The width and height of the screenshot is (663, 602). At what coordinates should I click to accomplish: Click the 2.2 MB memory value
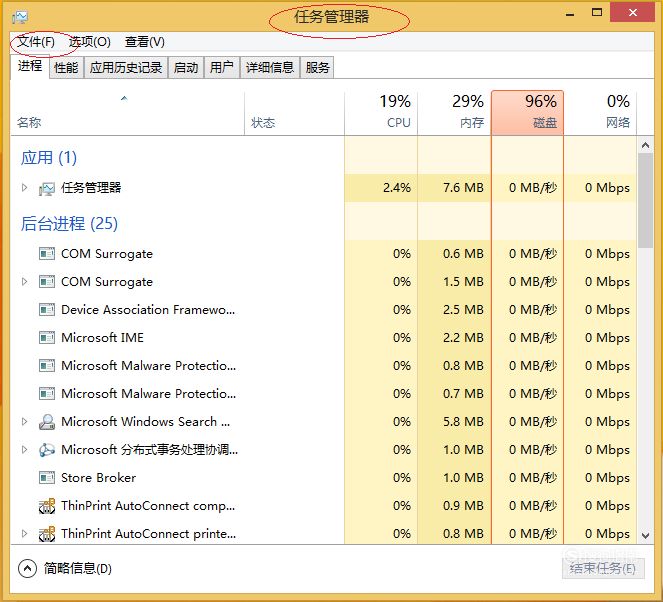point(463,338)
